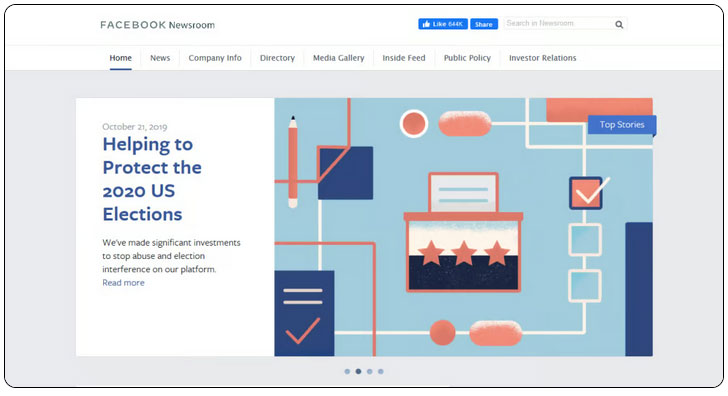The width and height of the screenshot is (728, 396).
Task: Click the Top Stories badge
Action: pos(622,125)
